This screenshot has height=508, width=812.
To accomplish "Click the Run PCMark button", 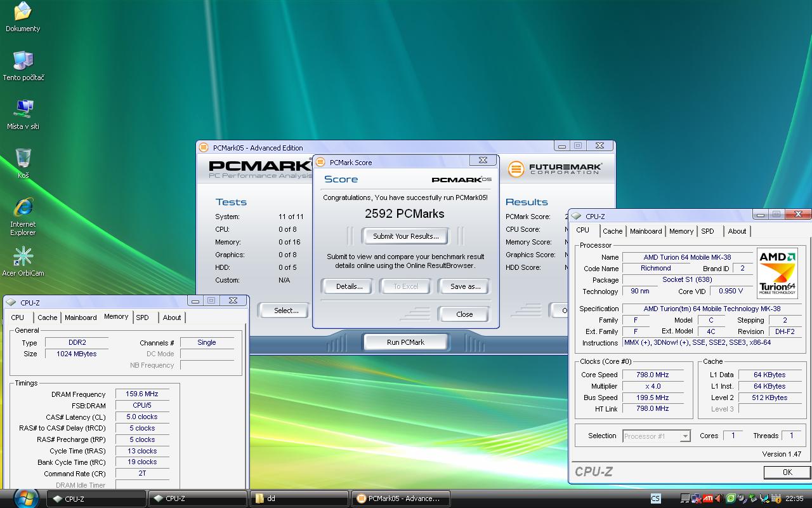I will 405,342.
